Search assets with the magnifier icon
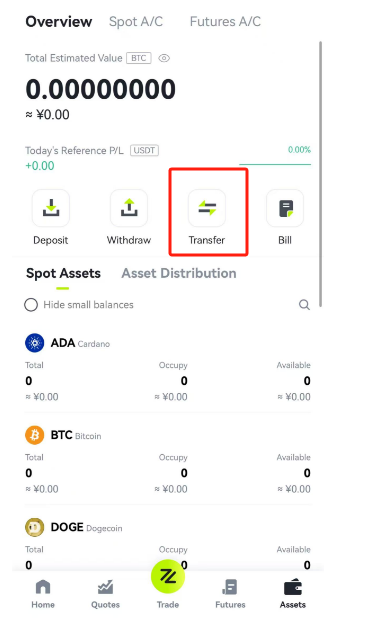Viewport: 375px width, 624px height. [304, 305]
